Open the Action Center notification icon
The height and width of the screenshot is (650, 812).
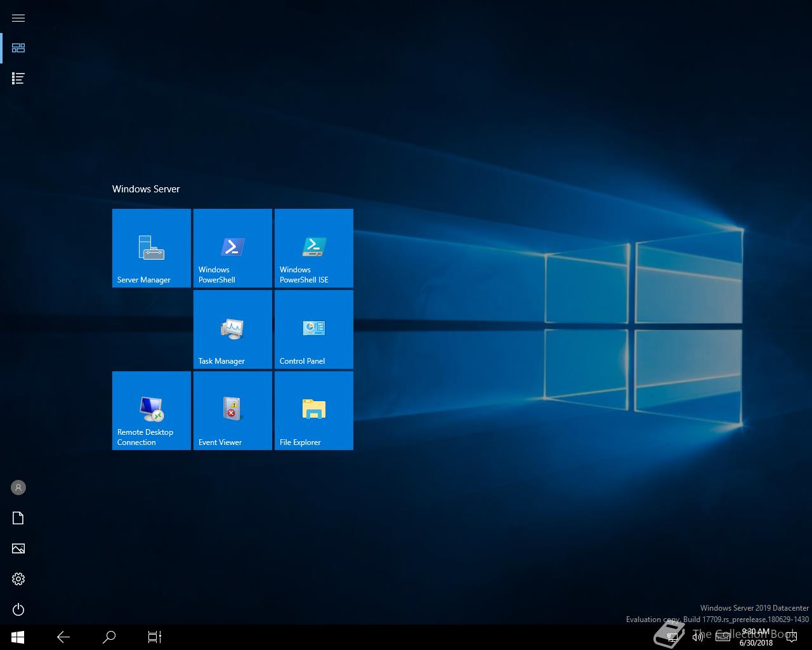coord(791,637)
